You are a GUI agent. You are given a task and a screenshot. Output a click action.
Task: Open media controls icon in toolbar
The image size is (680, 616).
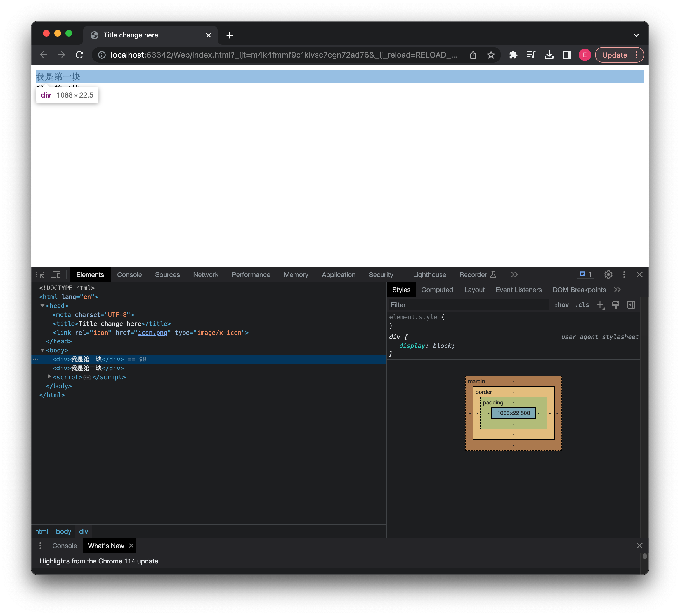[x=531, y=55]
